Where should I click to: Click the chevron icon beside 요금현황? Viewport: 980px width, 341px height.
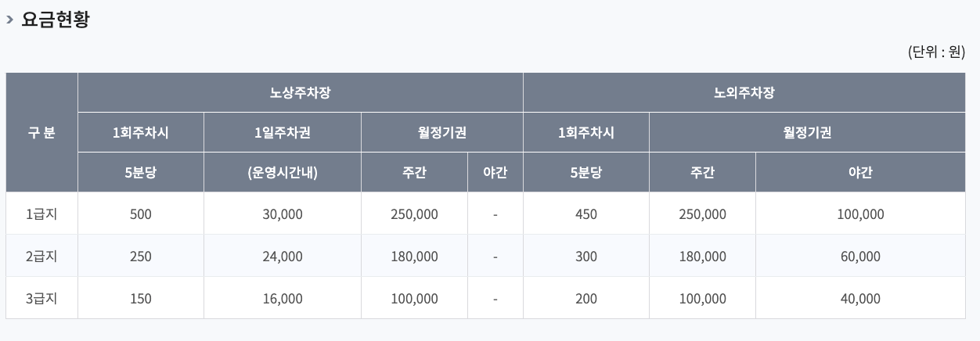[9, 20]
